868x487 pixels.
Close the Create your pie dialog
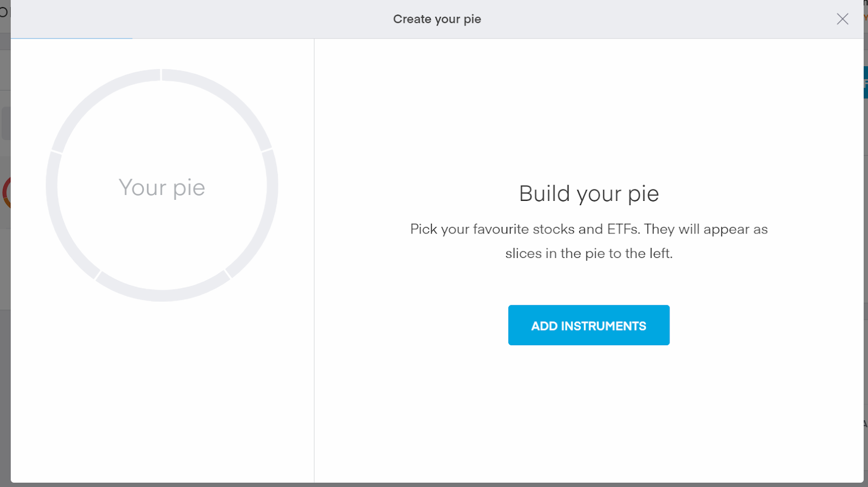(x=842, y=19)
